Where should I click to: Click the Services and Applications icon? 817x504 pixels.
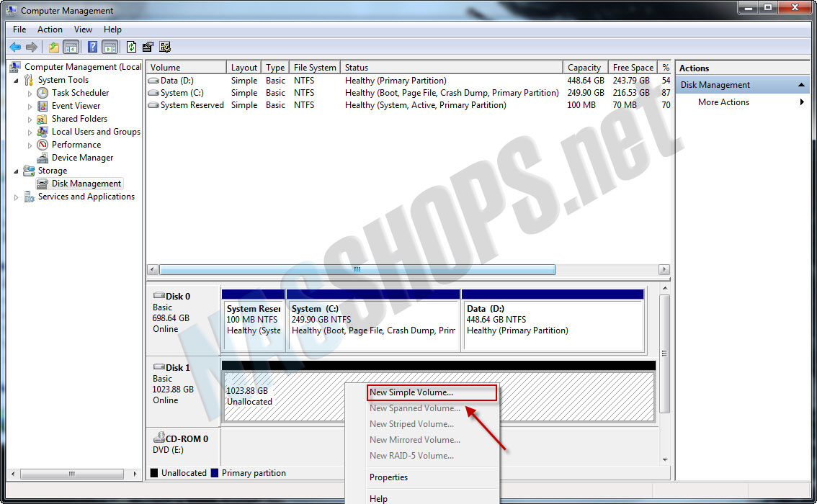(x=29, y=197)
